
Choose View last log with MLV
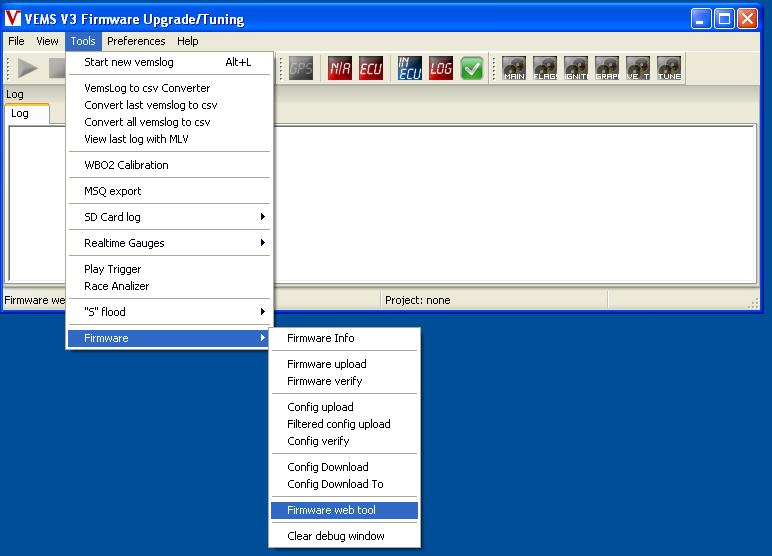coord(169,139)
